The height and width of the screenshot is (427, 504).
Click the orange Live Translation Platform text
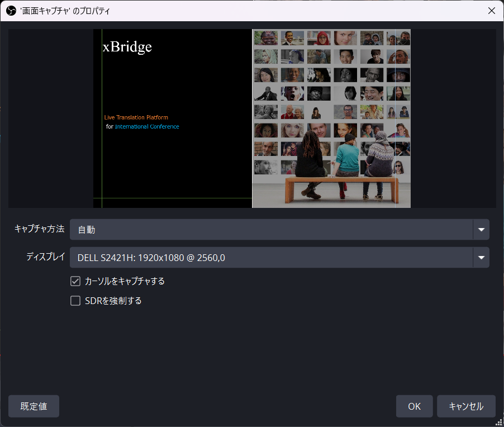point(136,117)
